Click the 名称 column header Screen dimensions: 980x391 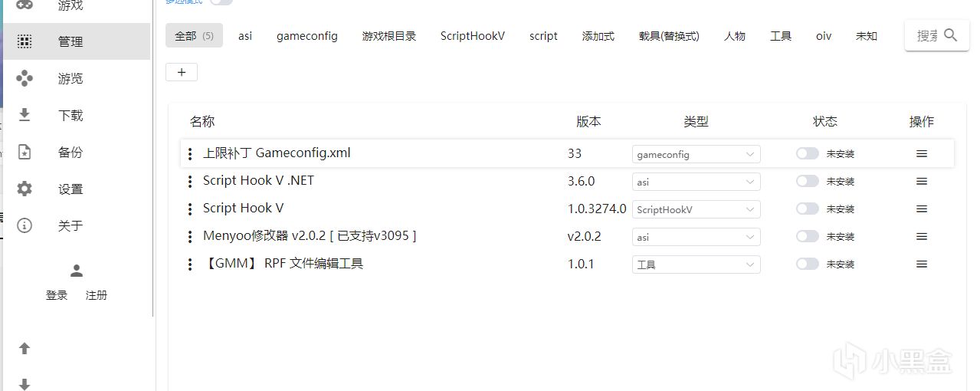[202, 121]
